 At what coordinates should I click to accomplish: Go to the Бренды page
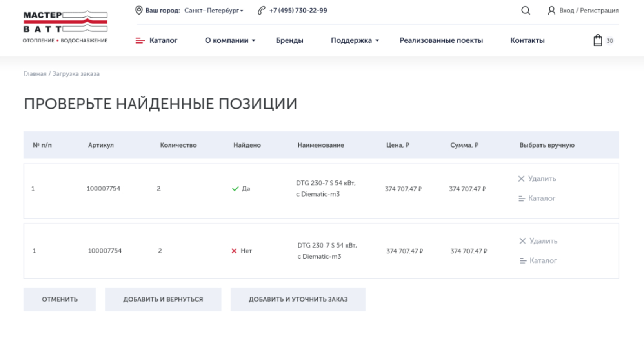click(289, 40)
